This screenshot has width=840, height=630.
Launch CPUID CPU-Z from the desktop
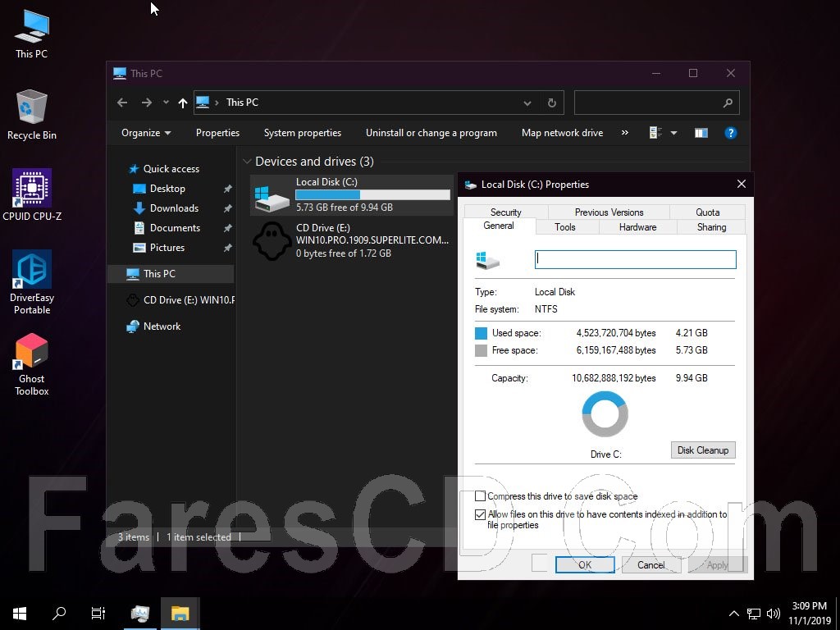[32, 195]
